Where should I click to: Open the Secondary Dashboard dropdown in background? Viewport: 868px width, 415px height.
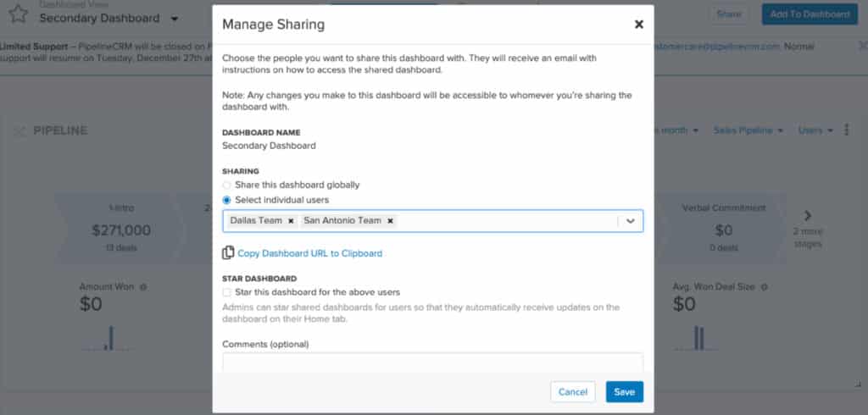click(174, 19)
